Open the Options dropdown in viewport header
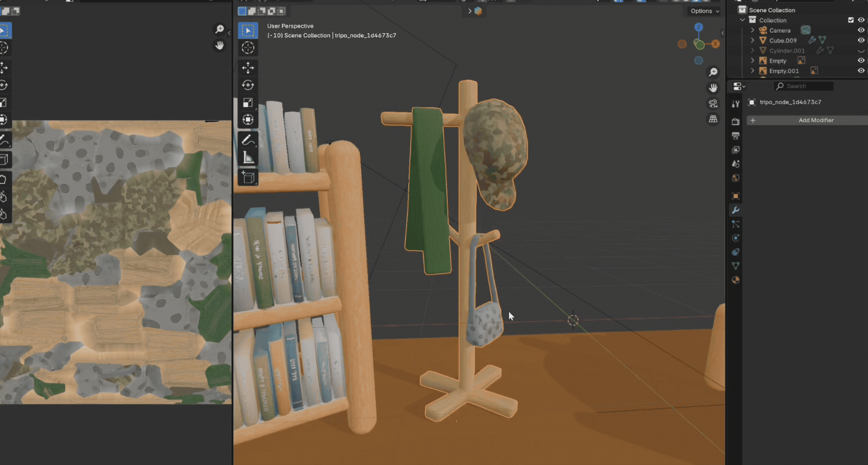Screen dimensions: 868x465 tap(705, 11)
